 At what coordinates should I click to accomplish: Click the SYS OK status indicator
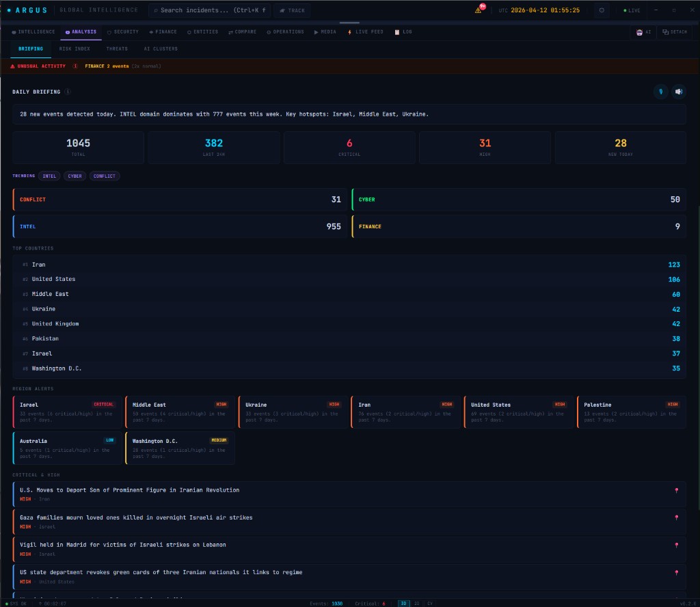coord(16,604)
